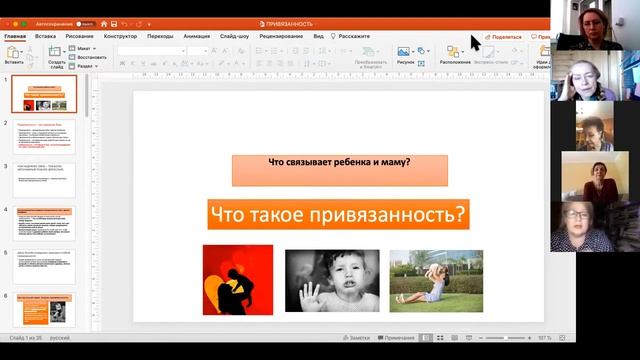Viewport: 640px width, 360px height.
Task: Click the Экспресс-стили icon
Action: 489,52
